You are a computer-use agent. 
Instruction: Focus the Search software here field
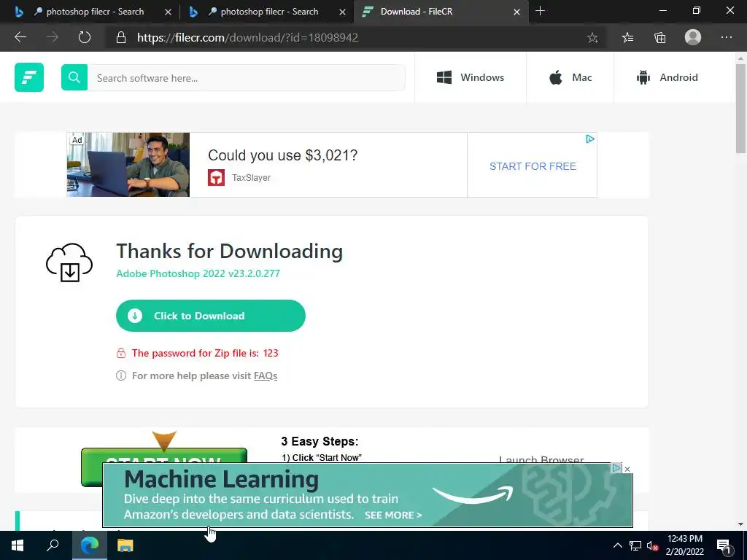(x=247, y=77)
